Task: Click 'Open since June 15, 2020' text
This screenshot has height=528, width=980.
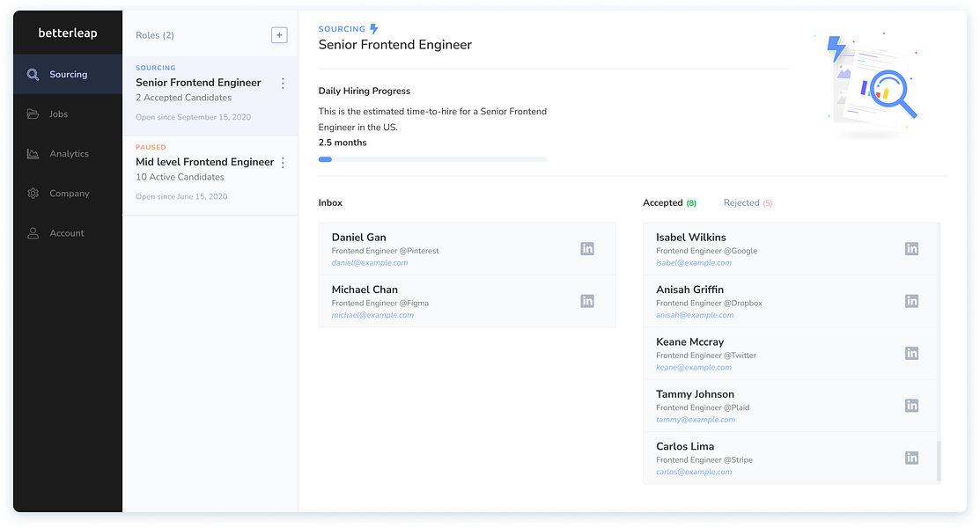Action: (x=181, y=197)
